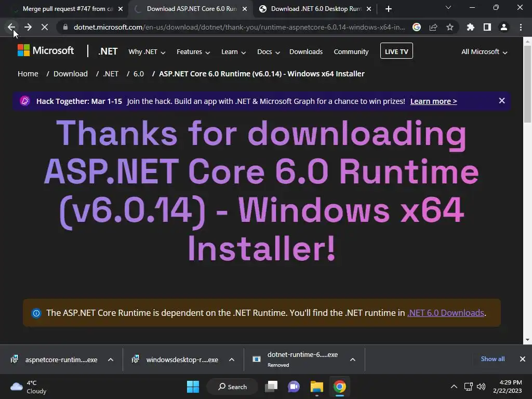Show all downloads
The height and width of the screenshot is (399, 532).
pyautogui.click(x=493, y=359)
